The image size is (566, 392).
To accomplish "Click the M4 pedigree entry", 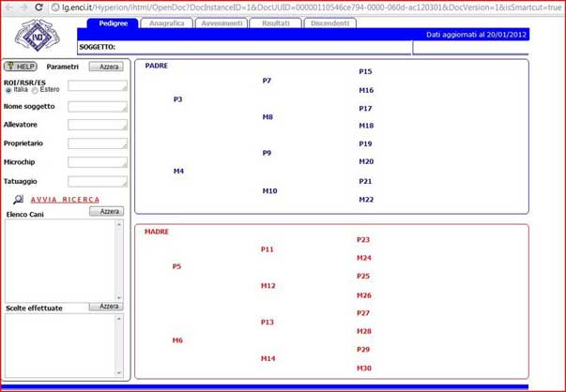I will [178, 171].
